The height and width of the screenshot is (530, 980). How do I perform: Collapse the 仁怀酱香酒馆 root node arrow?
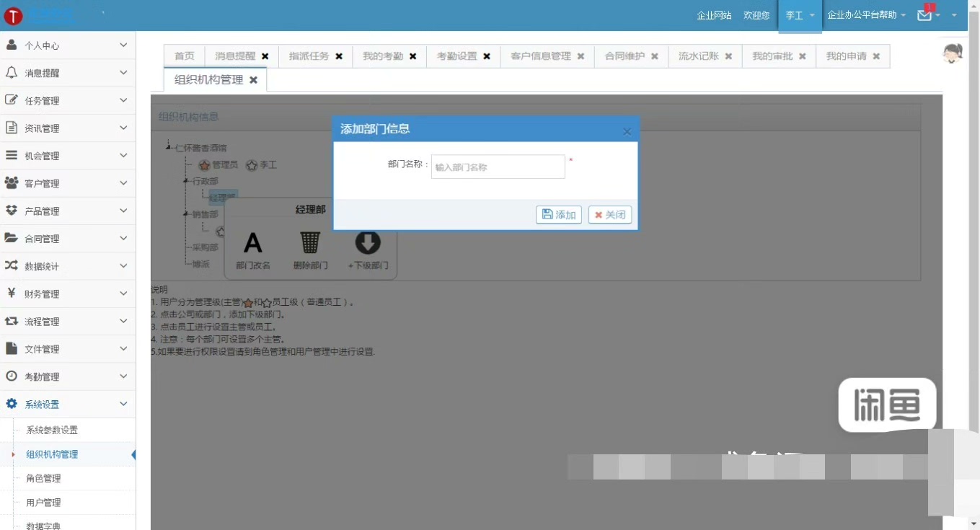pyautogui.click(x=169, y=148)
